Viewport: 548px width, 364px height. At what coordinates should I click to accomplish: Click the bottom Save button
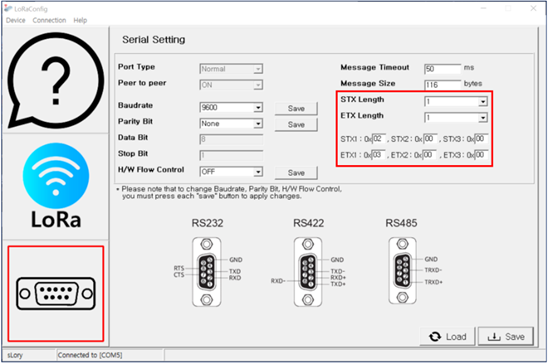pyautogui.click(x=506, y=336)
